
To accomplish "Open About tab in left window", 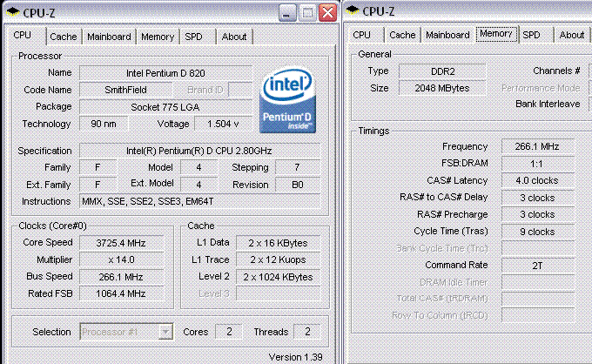I will 234,37.
